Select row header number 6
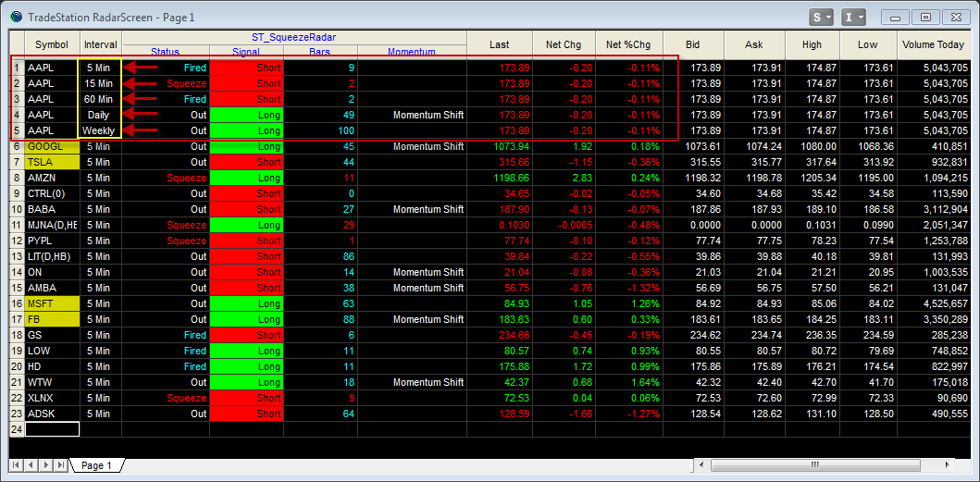This screenshot has width=980, height=482. click(17, 146)
